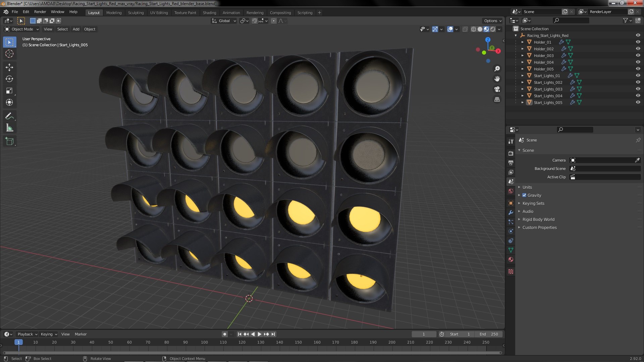Click the Options button in viewport header
This screenshot has width=644, height=362.
(x=492, y=21)
